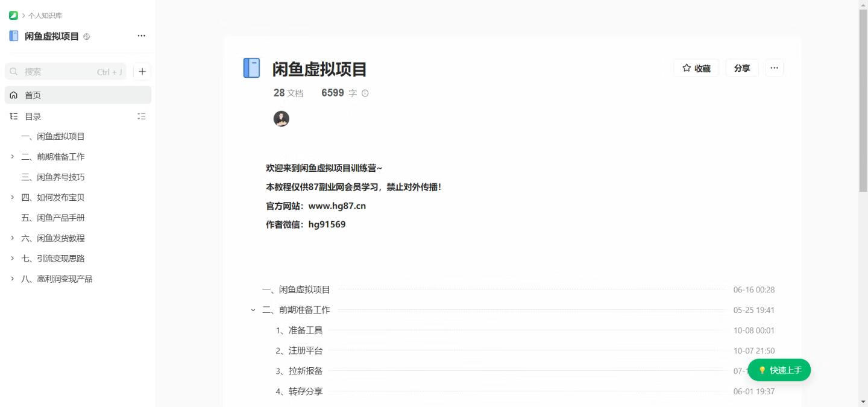Click the green Yuque logo icon

pos(13,15)
